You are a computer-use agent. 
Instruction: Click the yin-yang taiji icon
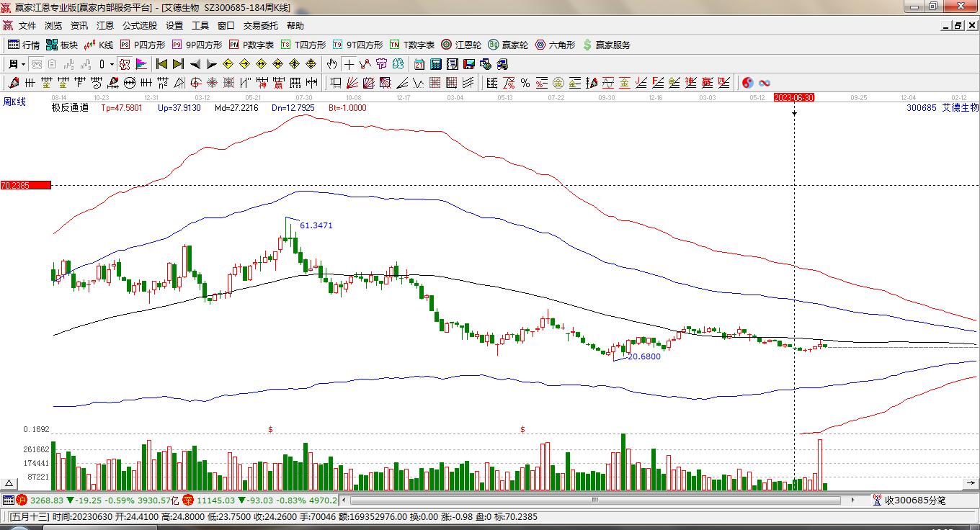pyautogui.click(x=747, y=83)
